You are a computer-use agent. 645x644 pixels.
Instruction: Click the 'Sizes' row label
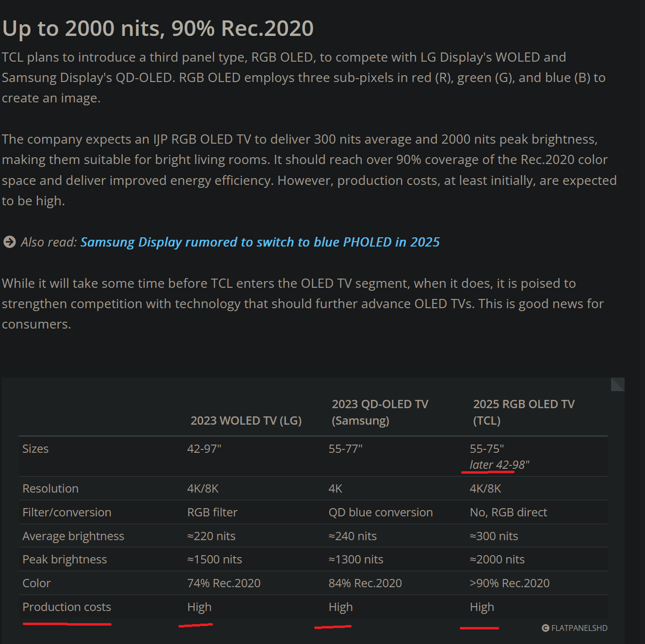click(35, 449)
